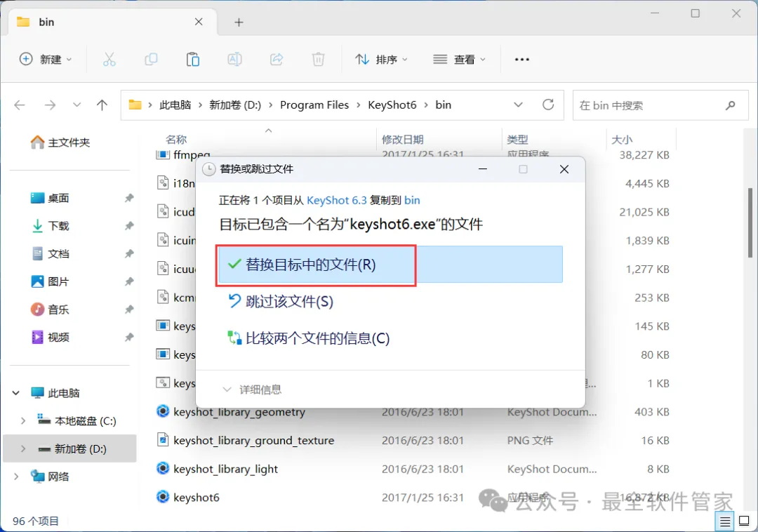This screenshot has height=532, width=758.
Task: Refresh the bin folder
Action: (548, 105)
